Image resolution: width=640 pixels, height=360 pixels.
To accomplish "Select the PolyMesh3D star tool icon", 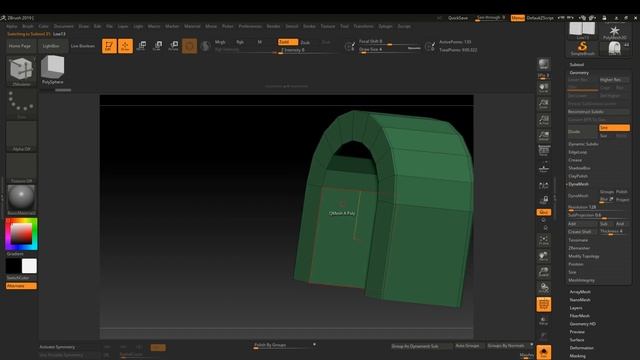I will pyautogui.click(x=614, y=32).
